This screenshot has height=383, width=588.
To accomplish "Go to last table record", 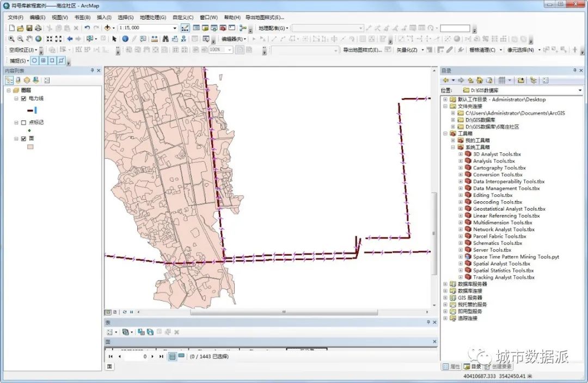I will [161, 356].
